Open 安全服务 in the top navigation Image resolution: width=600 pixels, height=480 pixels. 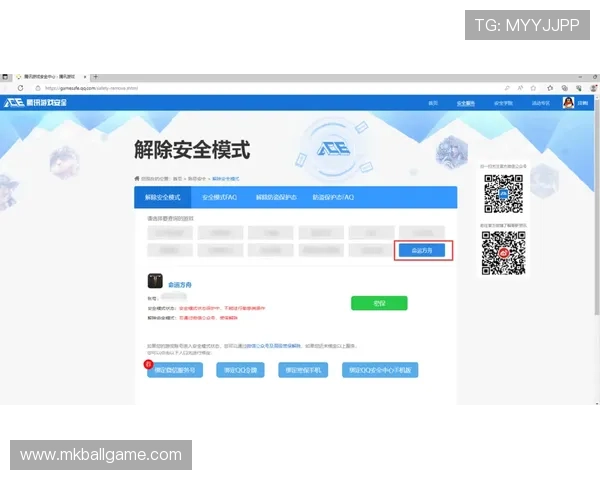click(466, 103)
